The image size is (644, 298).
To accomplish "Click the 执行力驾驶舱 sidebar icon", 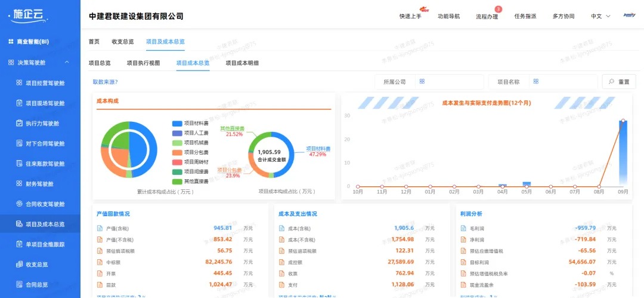I will 19,123.
